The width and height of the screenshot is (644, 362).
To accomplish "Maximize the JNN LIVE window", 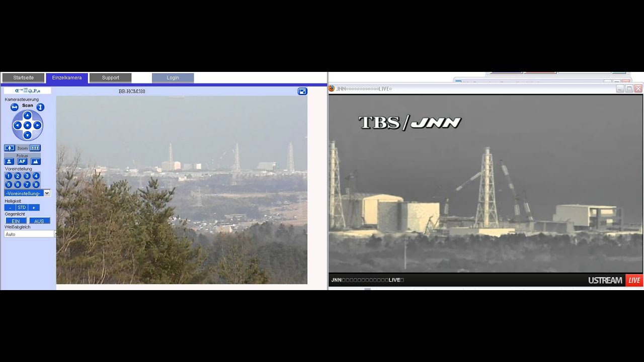I will (629, 88).
